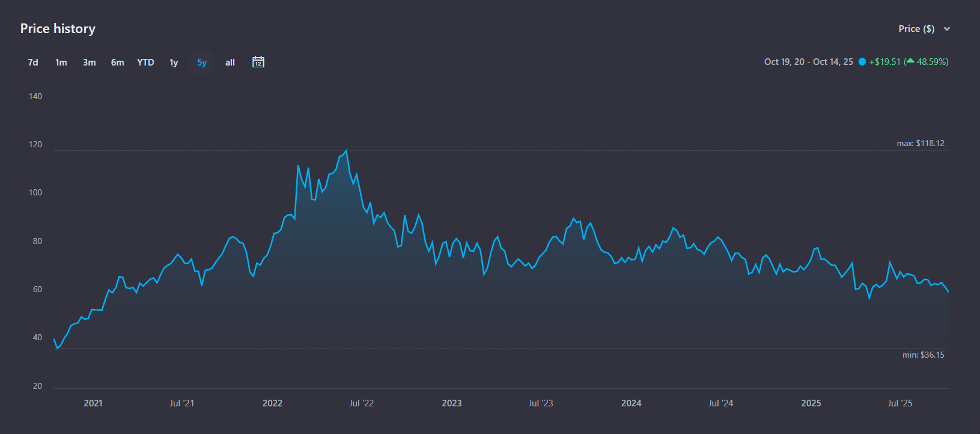Switch to the 7d time range
The height and width of the screenshot is (434, 980).
(x=33, y=63)
